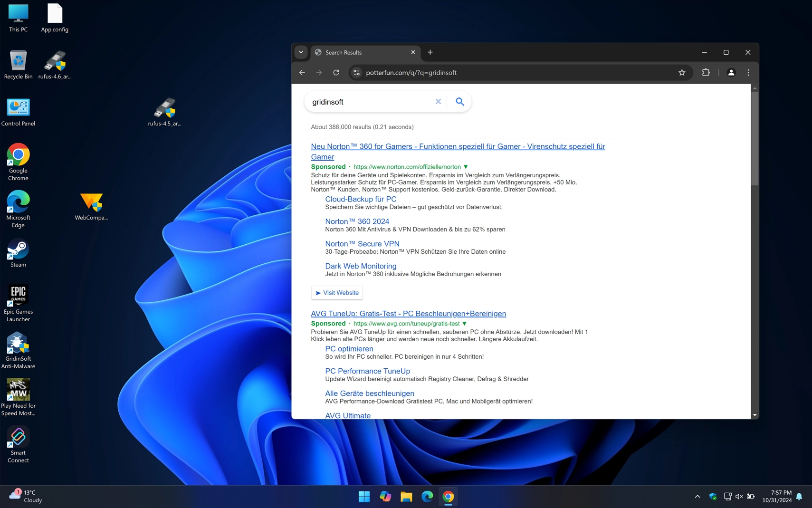Open the Chrome three-dot menu
The image size is (812, 508).
click(748, 72)
